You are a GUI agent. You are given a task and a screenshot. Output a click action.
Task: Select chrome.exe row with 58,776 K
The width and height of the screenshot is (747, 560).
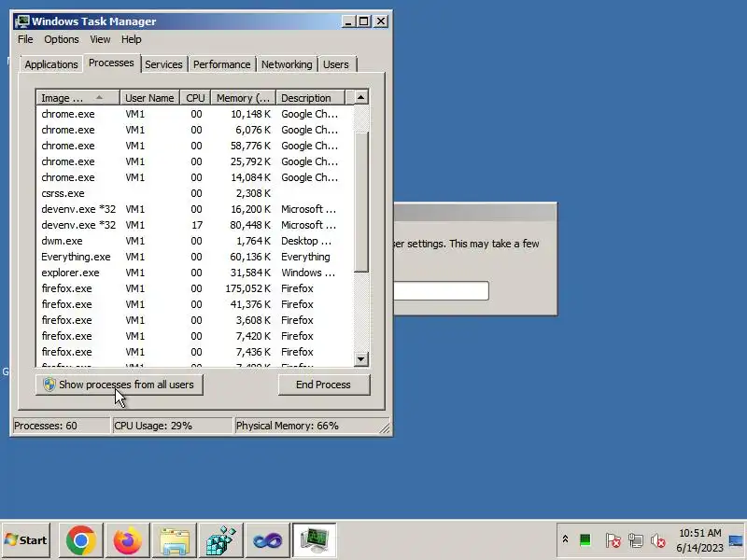pos(195,146)
